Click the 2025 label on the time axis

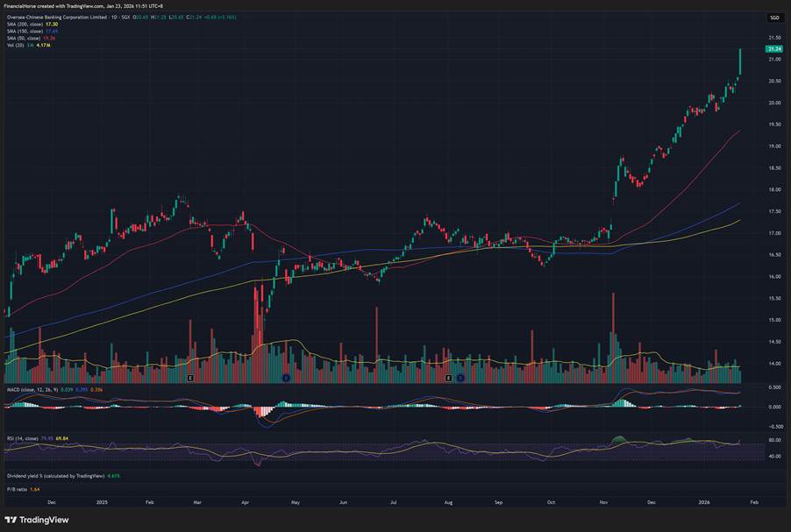[101, 502]
